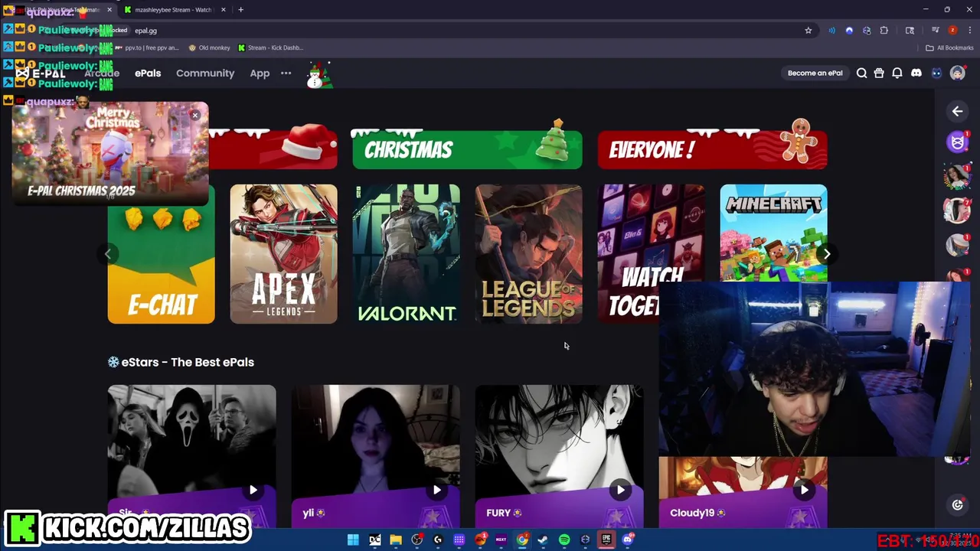Open the Windows Start button

pyautogui.click(x=353, y=540)
